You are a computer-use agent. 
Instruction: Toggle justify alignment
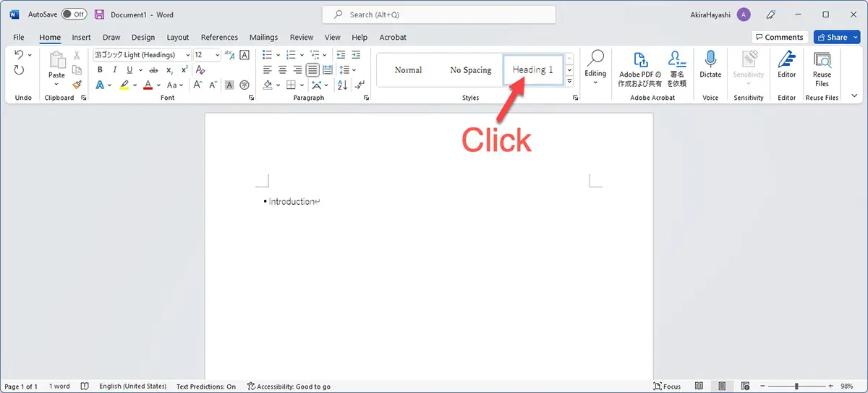click(x=312, y=69)
